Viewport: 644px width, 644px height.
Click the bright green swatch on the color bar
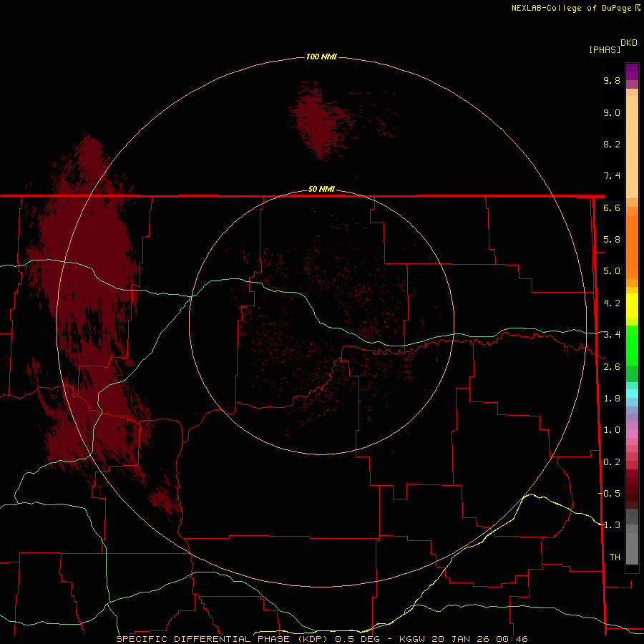point(632,345)
